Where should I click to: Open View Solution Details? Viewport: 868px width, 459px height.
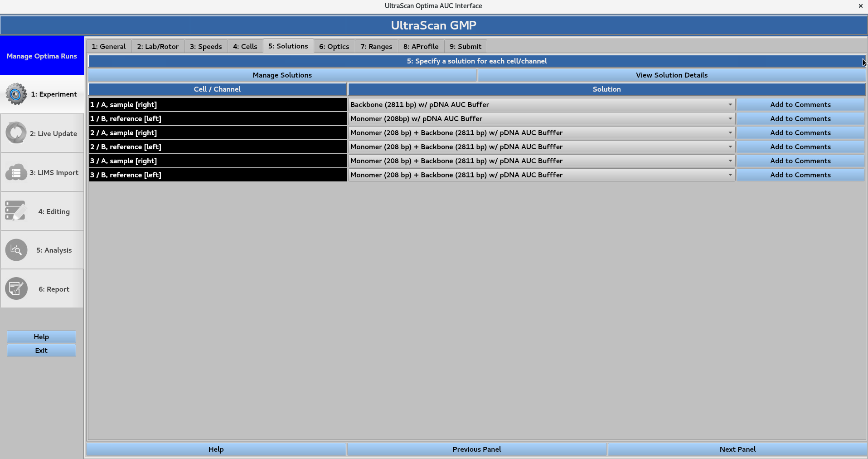tap(671, 75)
